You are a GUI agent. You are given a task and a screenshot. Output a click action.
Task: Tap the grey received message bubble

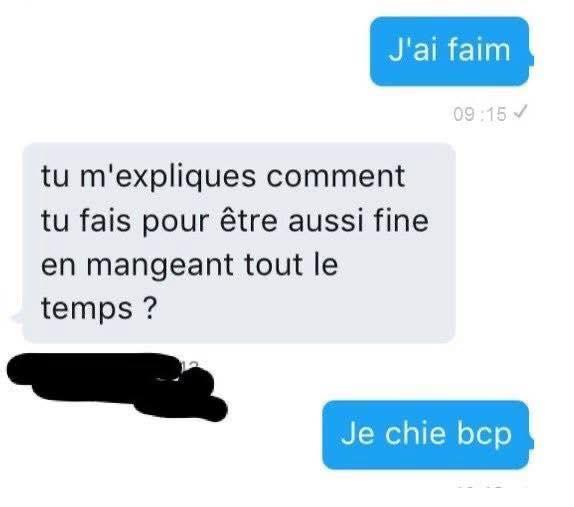pos(237,243)
